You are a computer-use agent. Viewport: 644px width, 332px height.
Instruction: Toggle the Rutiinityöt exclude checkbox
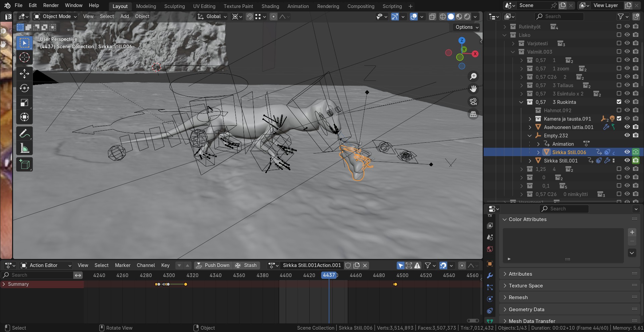(x=619, y=26)
